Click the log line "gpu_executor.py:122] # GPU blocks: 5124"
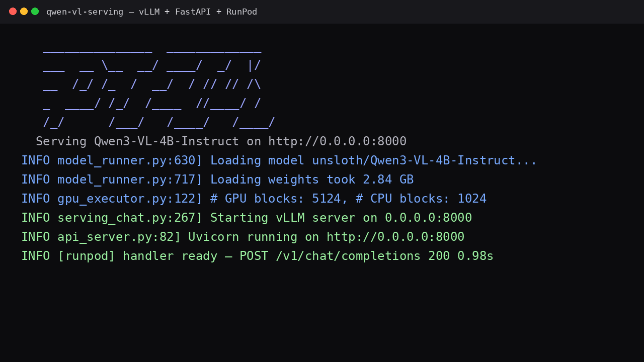644x362 pixels. (x=254, y=199)
